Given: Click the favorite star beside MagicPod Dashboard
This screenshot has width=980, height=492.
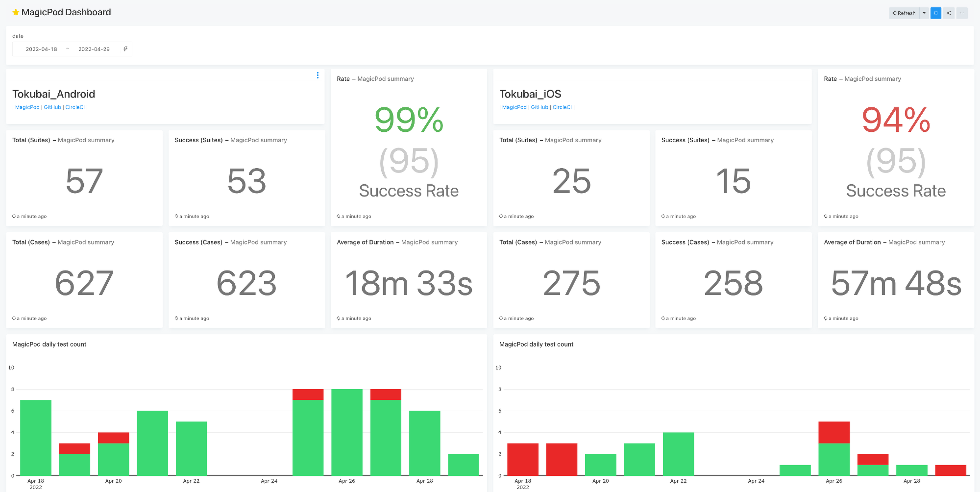Looking at the screenshot, I should tap(16, 12).
